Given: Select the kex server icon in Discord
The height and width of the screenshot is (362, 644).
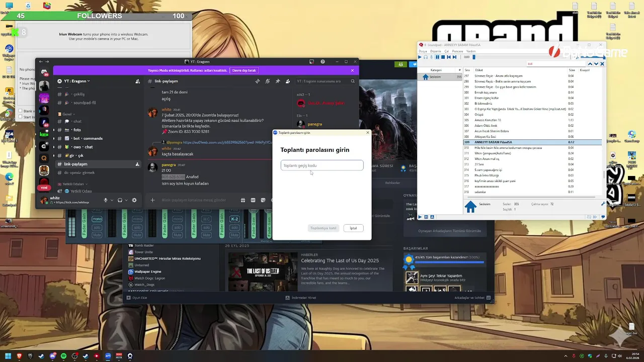Looking at the screenshot, I should [x=44, y=134].
